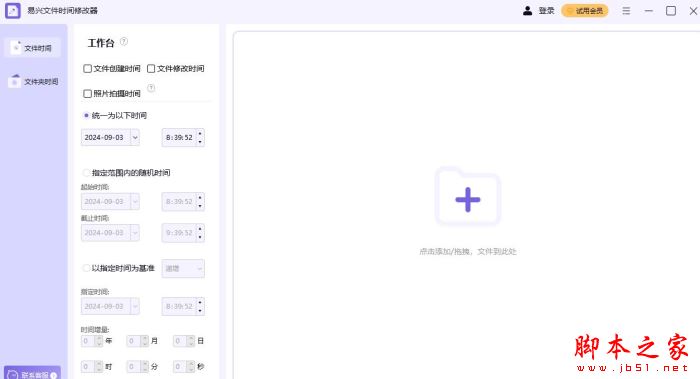Open the 递增 mode dropdown
Viewport: 700px width, 379px height.
183,268
